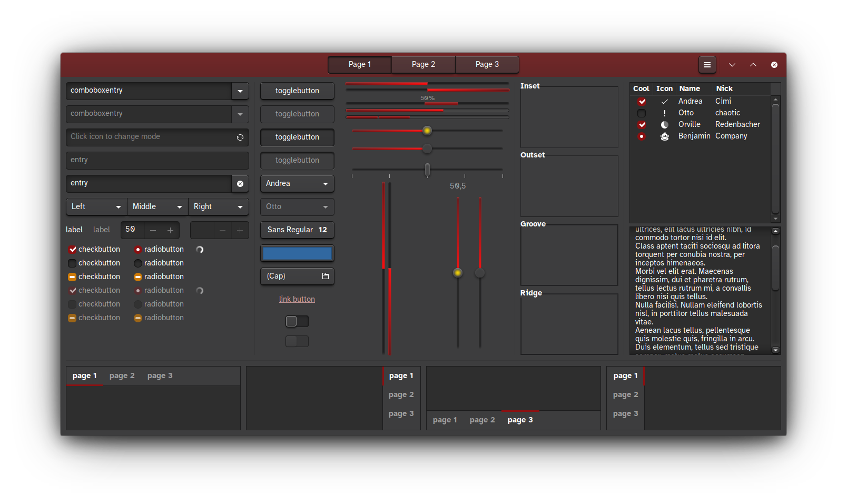Viewport: 847px width, 504px height.
Task: Click into the first comboboxentry text field
Action: (149, 91)
